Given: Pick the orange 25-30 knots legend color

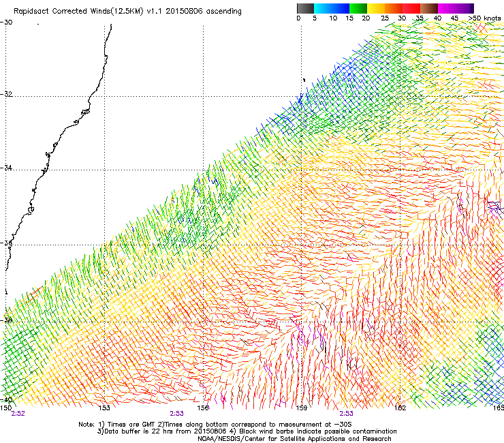Looking at the screenshot, I should pos(394,8).
